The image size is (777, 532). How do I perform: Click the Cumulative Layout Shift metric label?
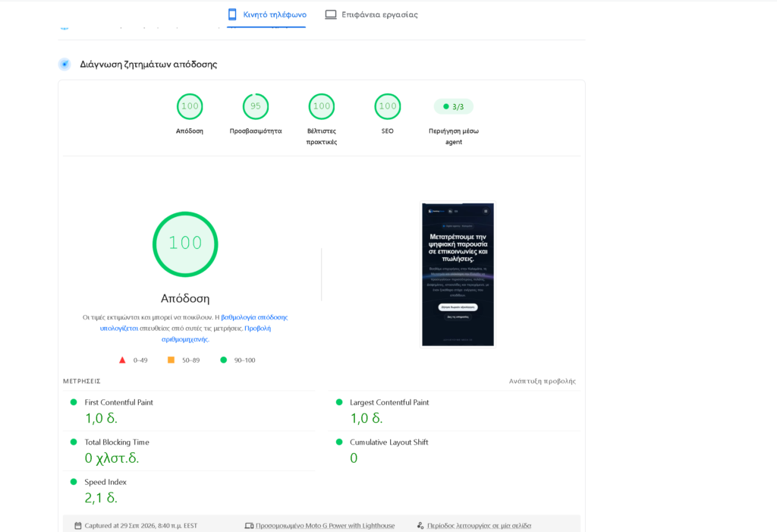389,442
